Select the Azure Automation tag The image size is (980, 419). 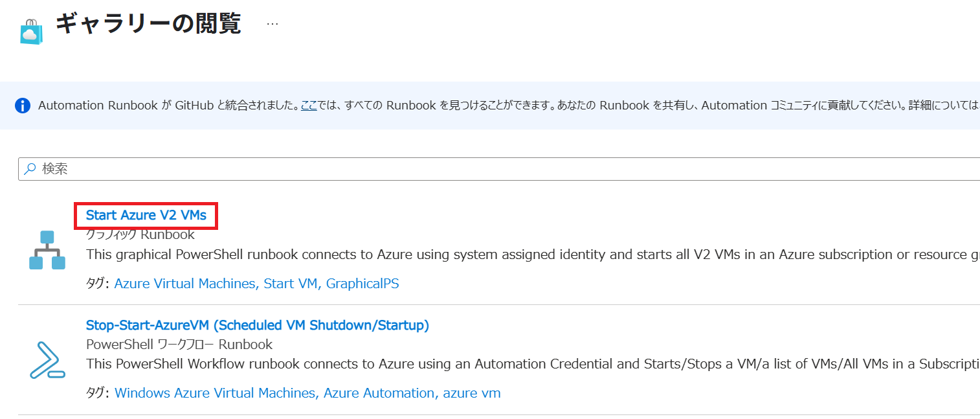(380, 393)
